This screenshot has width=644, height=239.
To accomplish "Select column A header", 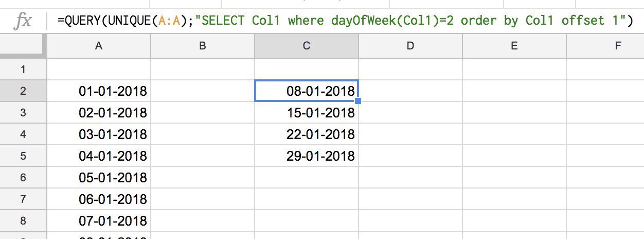I will click(x=99, y=46).
